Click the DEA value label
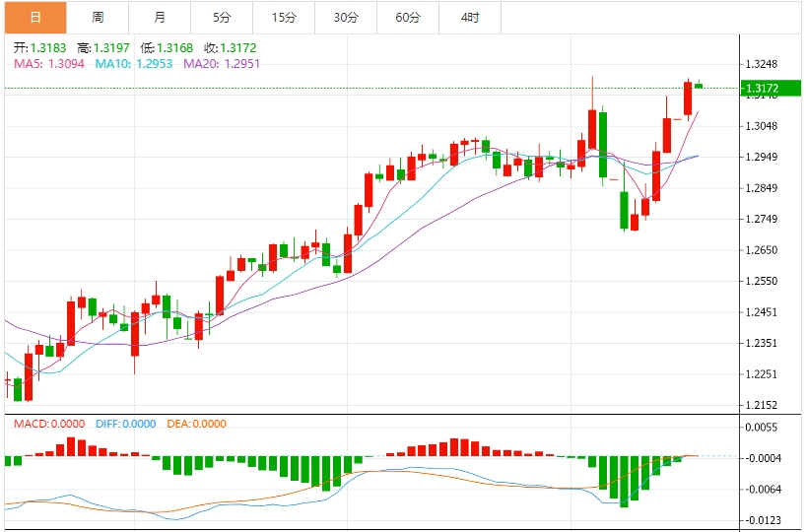 [x=195, y=424]
